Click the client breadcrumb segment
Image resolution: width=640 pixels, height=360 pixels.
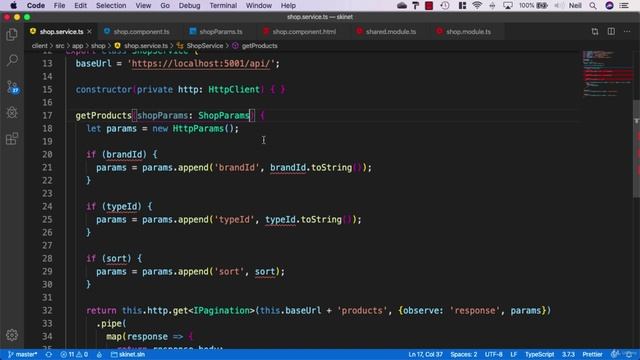pyautogui.click(x=40, y=46)
